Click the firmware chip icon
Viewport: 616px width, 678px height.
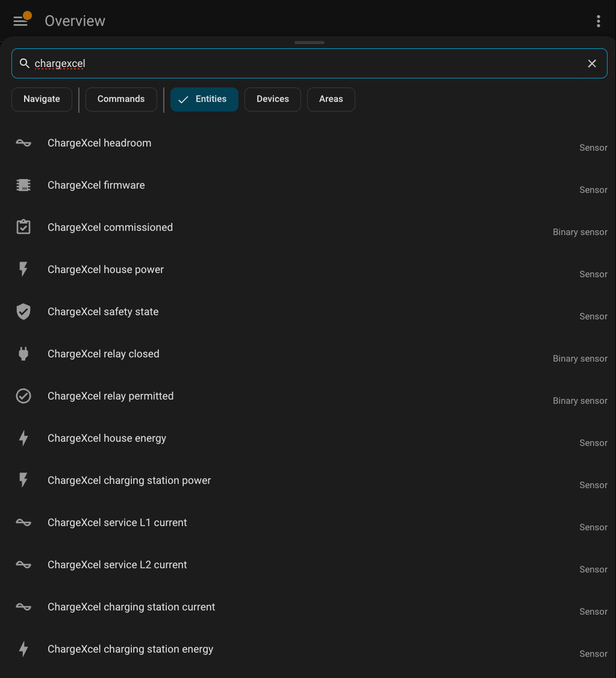click(x=23, y=185)
